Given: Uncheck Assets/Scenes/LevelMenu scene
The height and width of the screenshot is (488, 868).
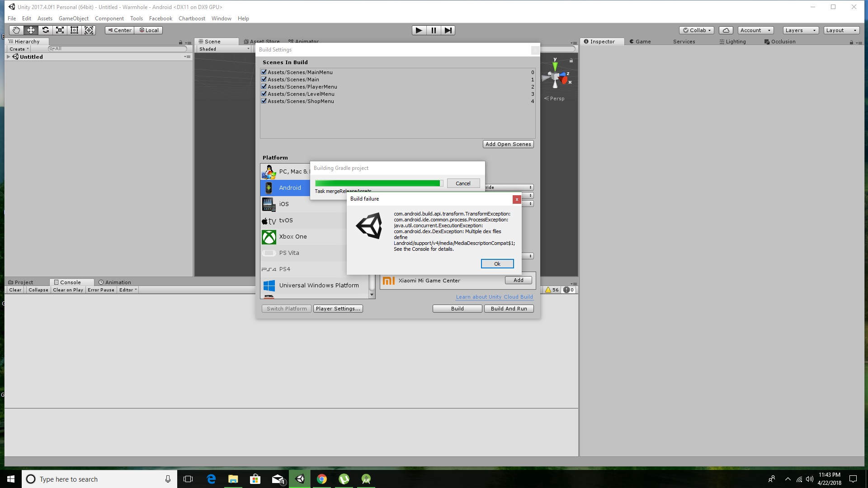Looking at the screenshot, I should pos(264,94).
